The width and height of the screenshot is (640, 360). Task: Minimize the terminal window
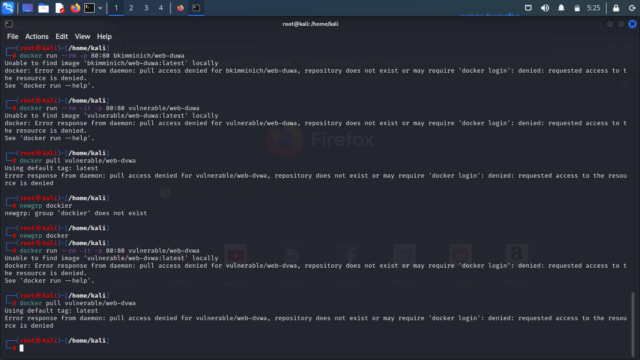pyautogui.click(x=610, y=24)
